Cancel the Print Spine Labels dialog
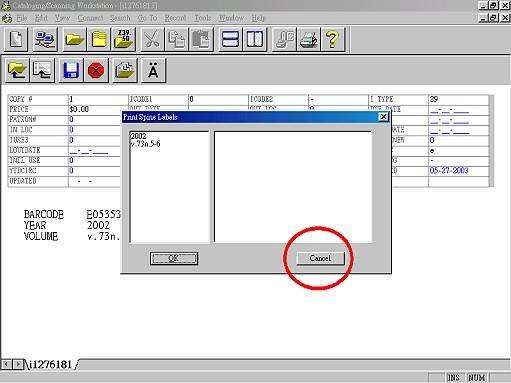 [x=320, y=258]
